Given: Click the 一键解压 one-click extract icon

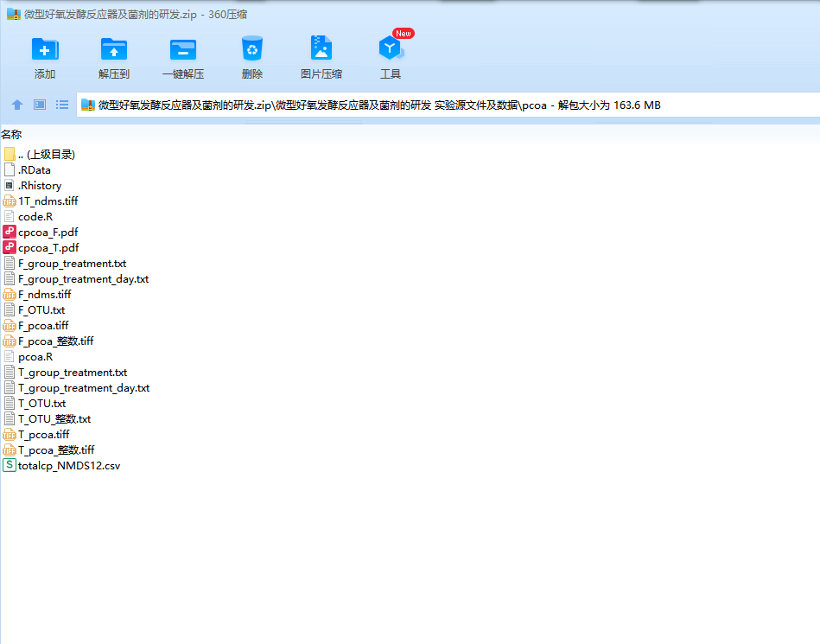Looking at the screenshot, I should pyautogui.click(x=182, y=49).
